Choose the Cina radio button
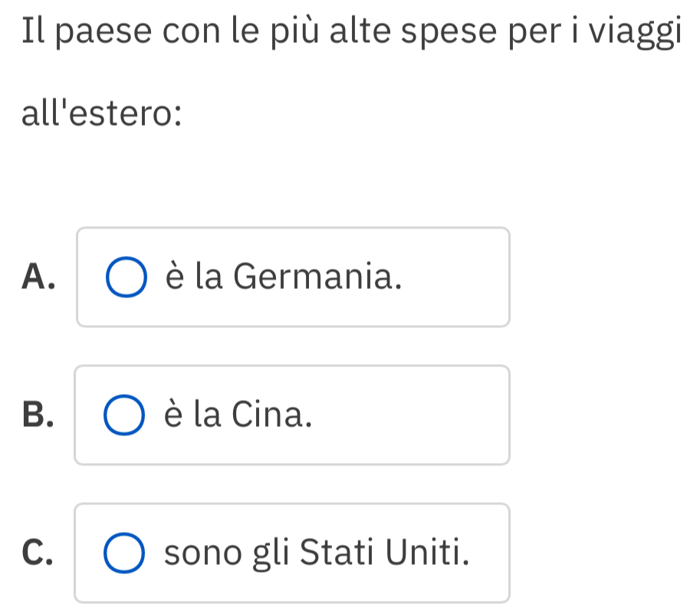The image size is (700, 604). click(125, 415)
